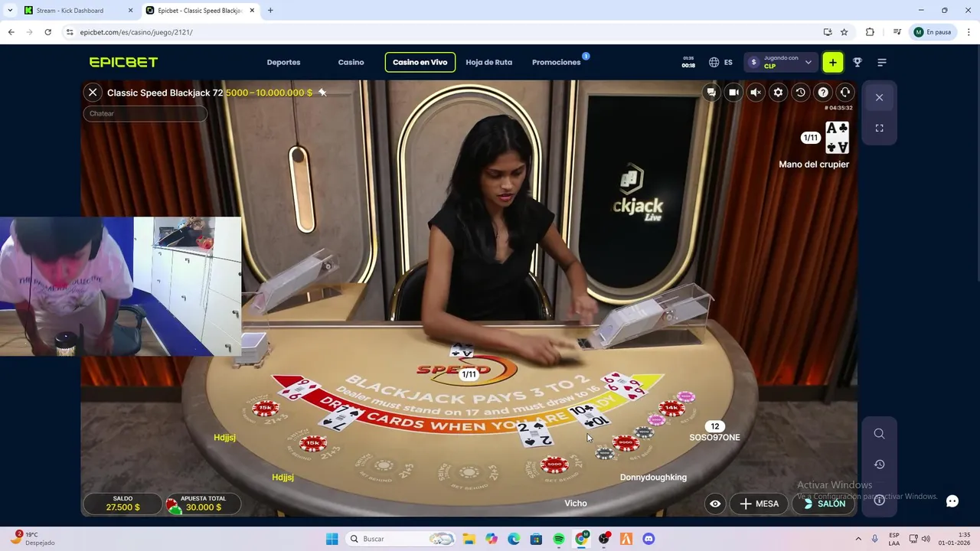Open Chrome three-dot menu
980x551 pixels.
[969, 32]
